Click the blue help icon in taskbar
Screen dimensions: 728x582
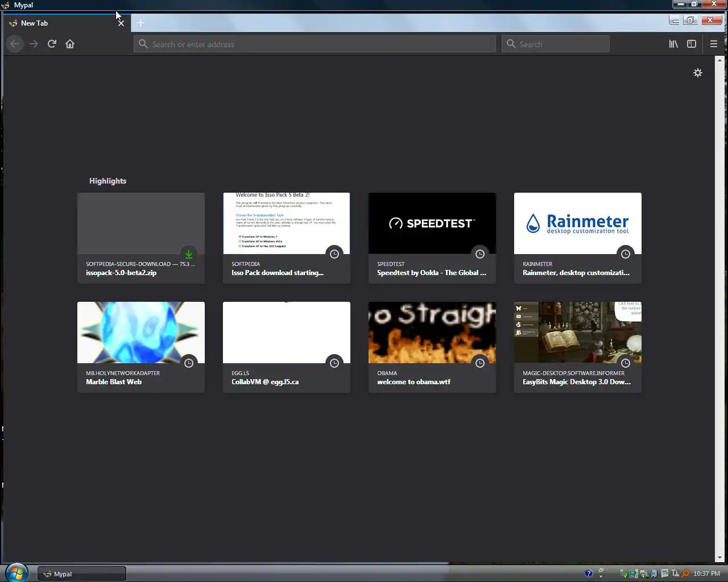[x=589, y=573]
